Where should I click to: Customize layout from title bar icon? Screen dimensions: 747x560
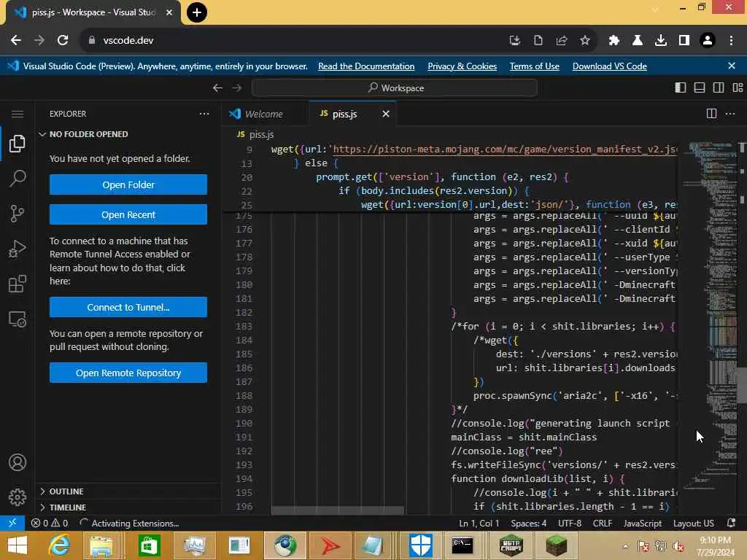(738, 87)
